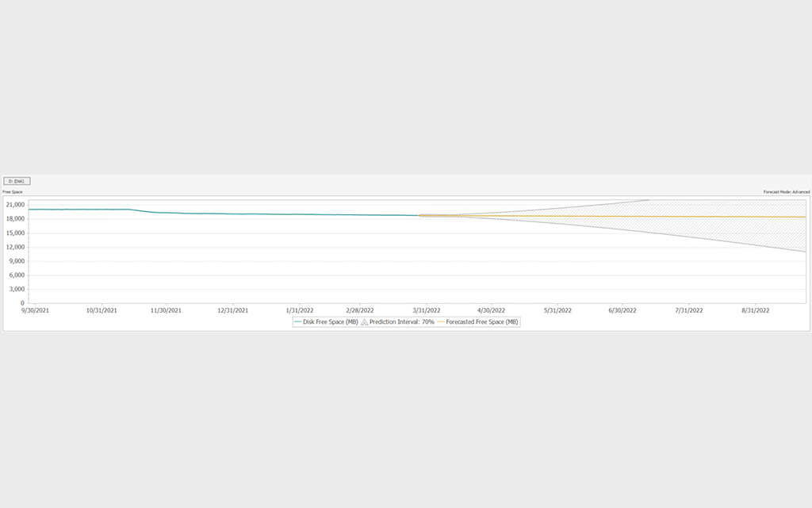Viewport: 812px width, 508px height.
Task: Expand the D: (Disk) selector
Action: point(15,181)
